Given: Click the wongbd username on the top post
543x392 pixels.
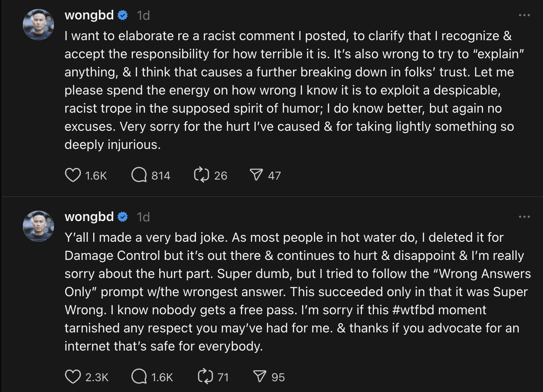Looking at the screenshot, I should 89,16.
